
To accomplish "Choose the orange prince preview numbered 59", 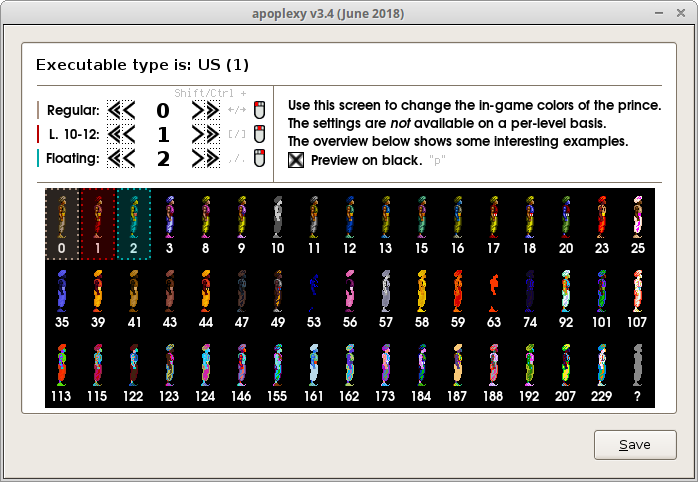I will tap(458, 298).
